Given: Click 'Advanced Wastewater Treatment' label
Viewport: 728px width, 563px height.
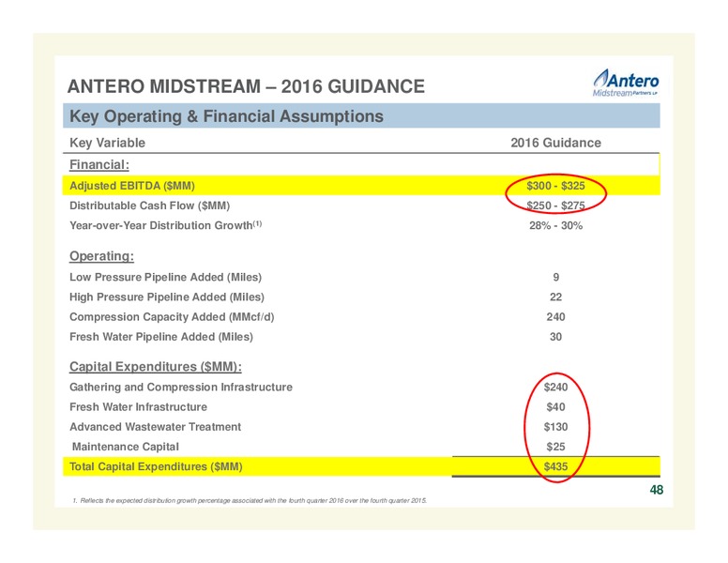Looking at the screenshot, I should (155, 427).
